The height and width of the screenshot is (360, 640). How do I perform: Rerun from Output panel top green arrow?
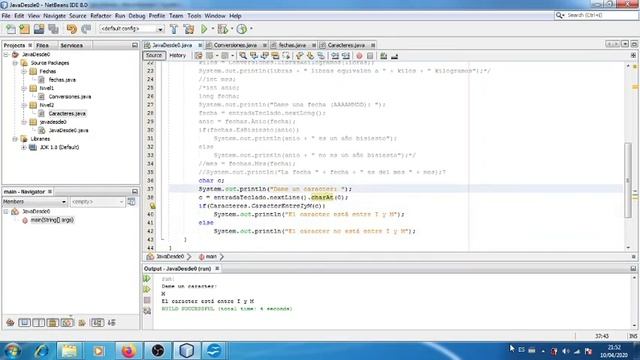[x=147, y=279]
